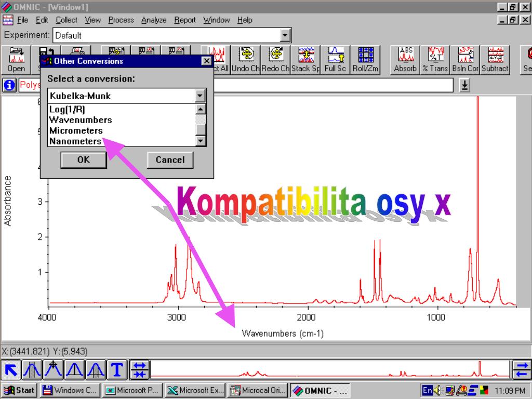The image size is (532, 399).
Task: Click the Redo Ch toolbar button
Action: [x=275, y=60]
